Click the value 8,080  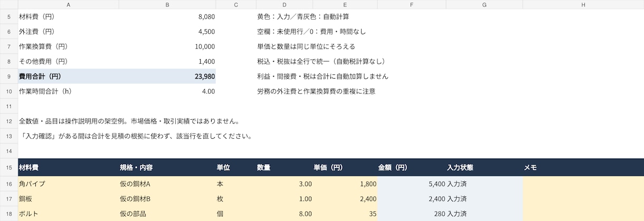[206, 17]
